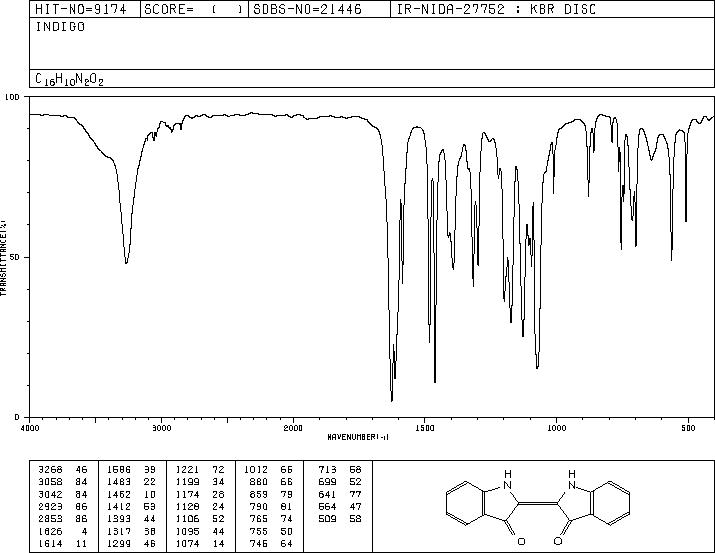This screenshot has width=715, height=553.
Task: Click the TRANSMITTANCE y-axis label
Action: [4, 258]
